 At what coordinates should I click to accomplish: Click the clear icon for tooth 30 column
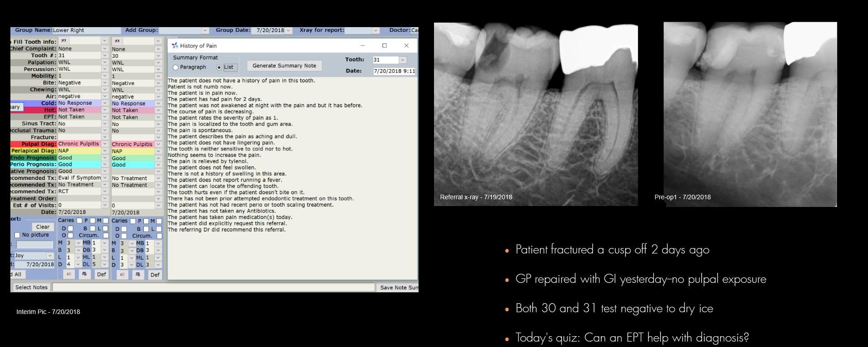117,41
